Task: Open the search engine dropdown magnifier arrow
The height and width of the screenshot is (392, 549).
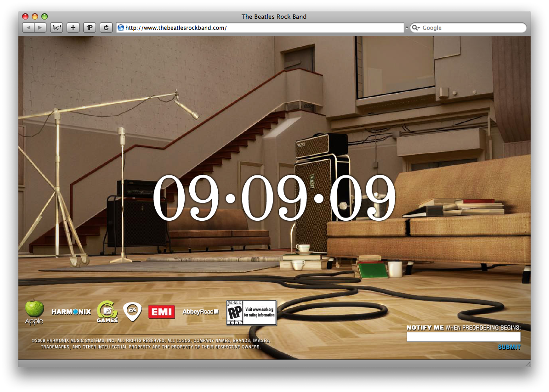Action: (x=416, y=28)
